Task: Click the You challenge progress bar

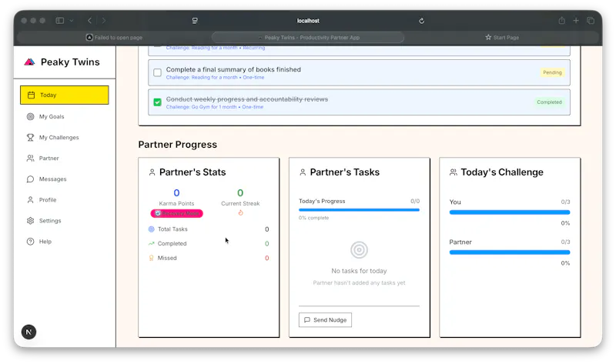Action: click(x=510, y=212)
